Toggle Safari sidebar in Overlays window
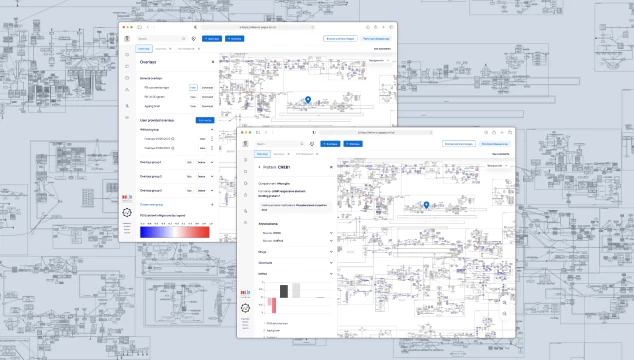The width and height of the screenshot is (634, 360). pyautogui.click(x=139, y=27)
